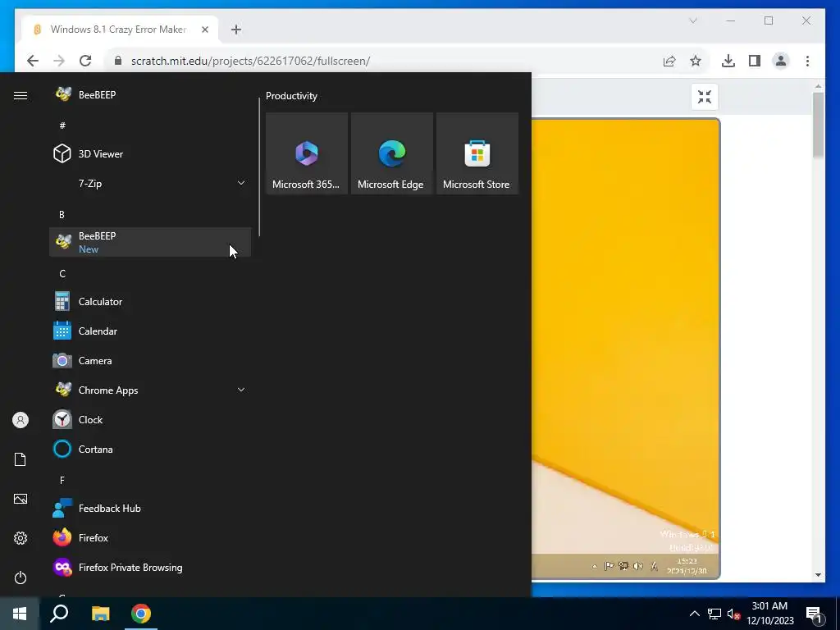Open the muted volume tray icon

tap(733, 614)
